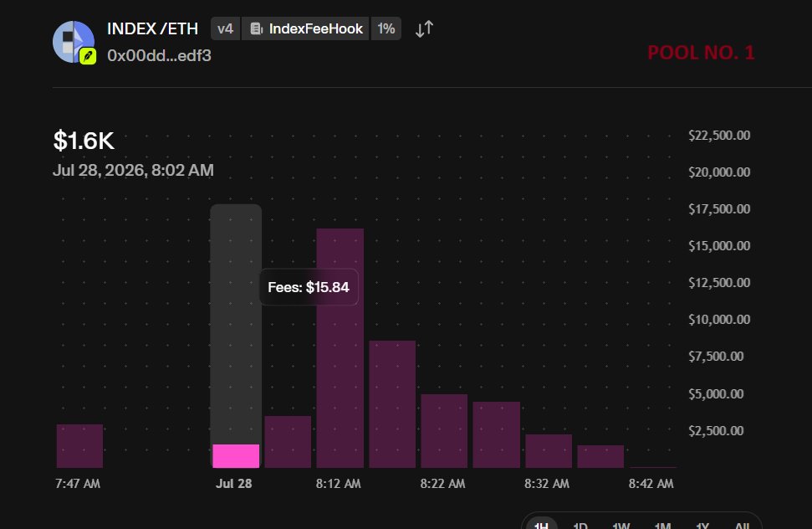Image resolution: width=812 pixels, height=529 pixels.
Task: Click the $7,500.00 axis label
Action: (716, 357)
